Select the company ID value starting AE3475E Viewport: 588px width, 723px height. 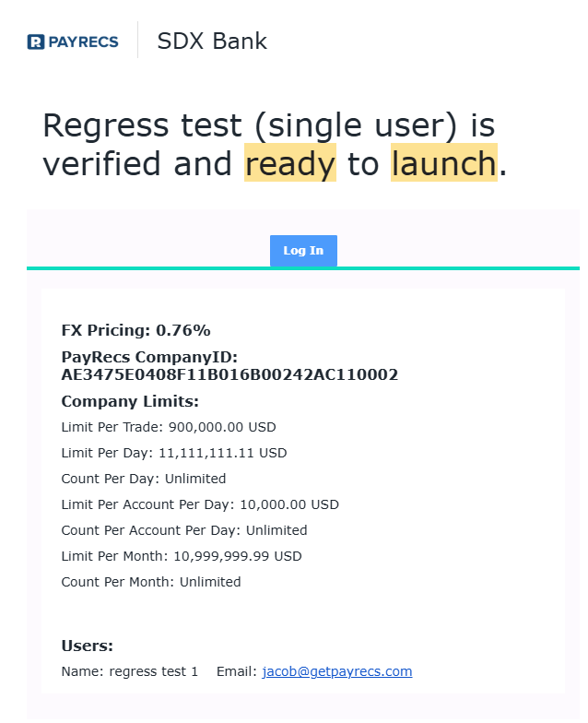pyautogui.click(x=229, y=374)
